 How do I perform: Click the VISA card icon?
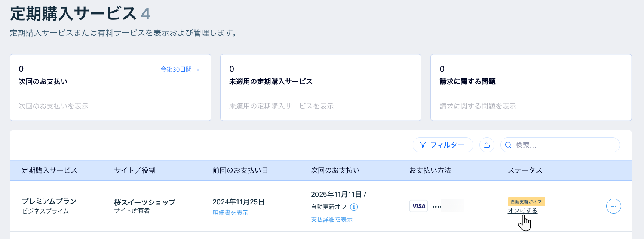(x=418, y=206)
